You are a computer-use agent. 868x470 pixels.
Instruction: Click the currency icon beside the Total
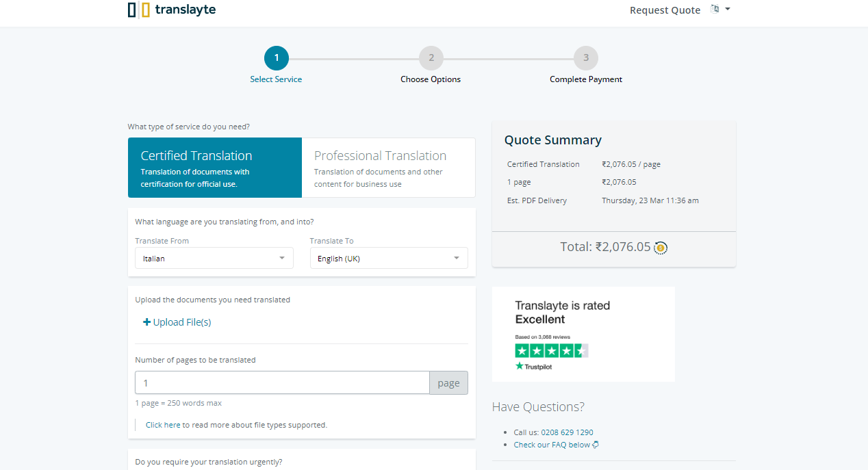(x=661, y=248)
